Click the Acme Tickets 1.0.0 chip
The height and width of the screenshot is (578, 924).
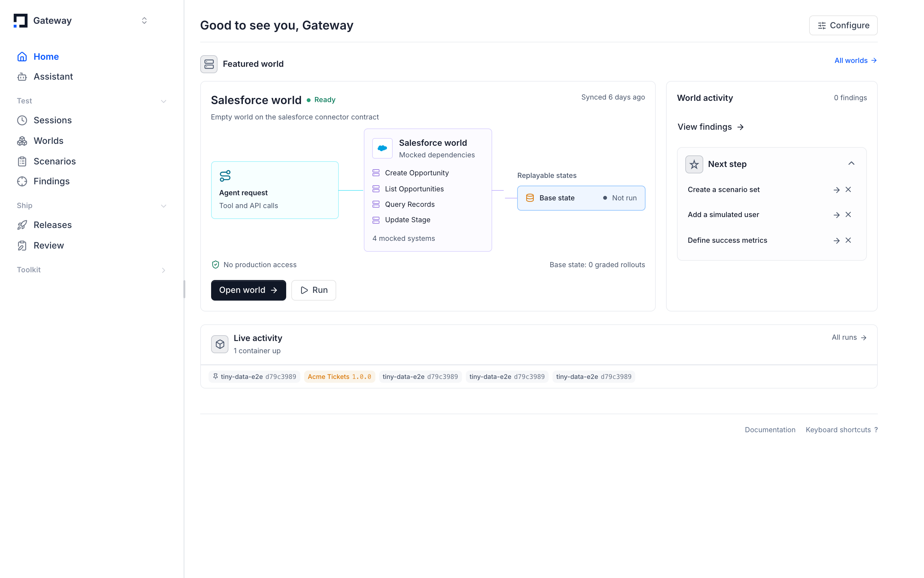339,377
